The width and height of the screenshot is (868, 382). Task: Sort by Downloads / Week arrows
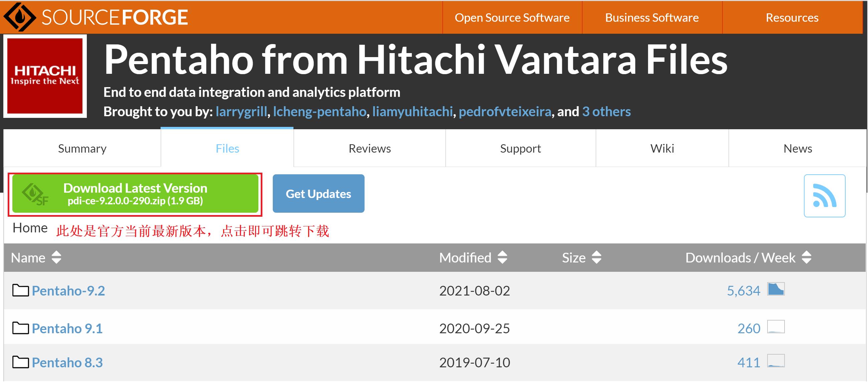[806, 257]
